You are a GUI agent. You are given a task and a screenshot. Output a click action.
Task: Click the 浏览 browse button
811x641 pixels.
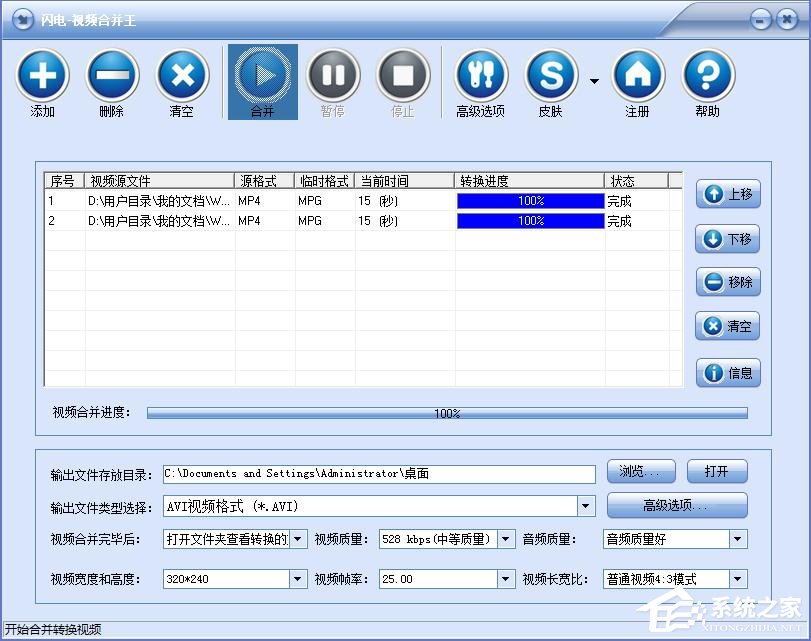[x=640, y=471]
